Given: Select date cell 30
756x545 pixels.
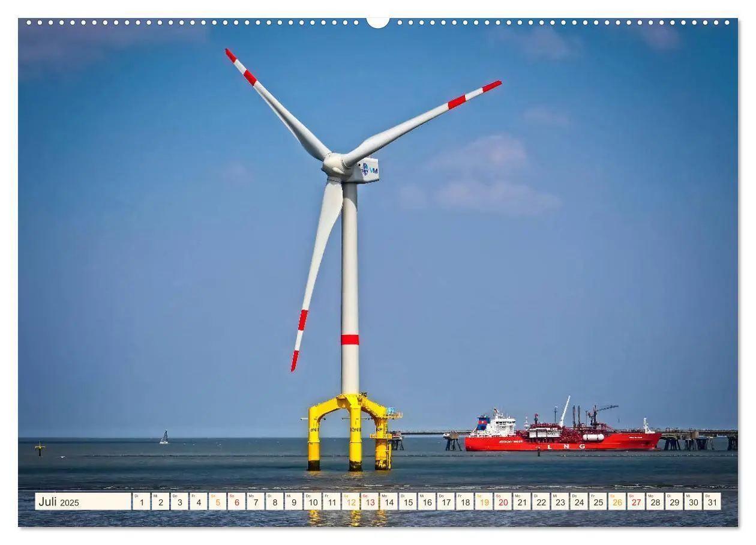Looking at the screenshot, I should [693, 502].
